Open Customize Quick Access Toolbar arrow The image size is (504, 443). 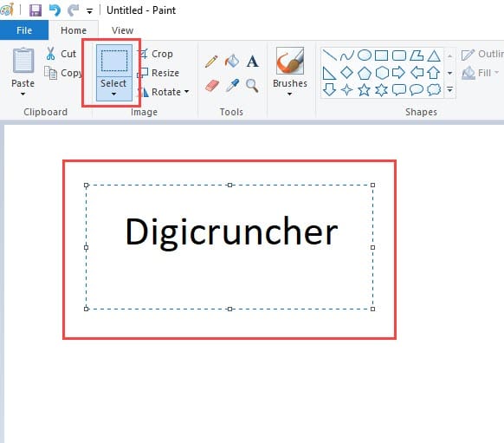pos(90,11)
